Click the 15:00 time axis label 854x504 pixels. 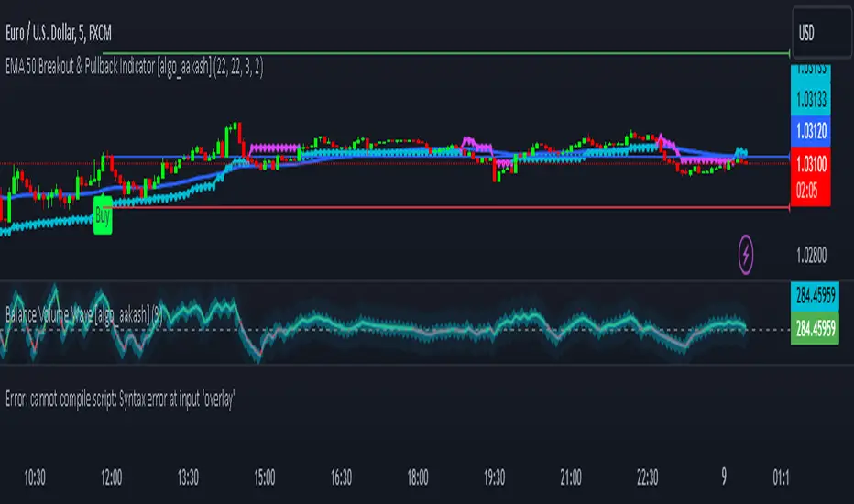click(x=265, y=477)
